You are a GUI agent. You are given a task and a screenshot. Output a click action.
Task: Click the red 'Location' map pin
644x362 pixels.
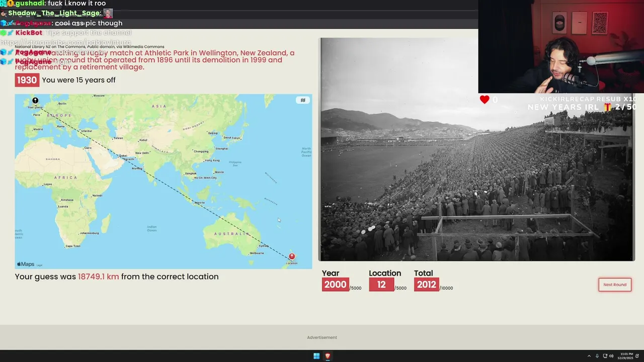click(292, 256)
